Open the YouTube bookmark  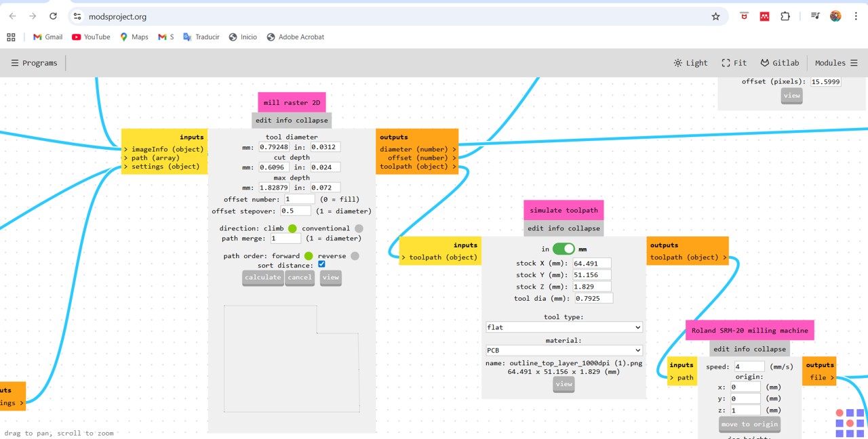(x=91, y=37)
